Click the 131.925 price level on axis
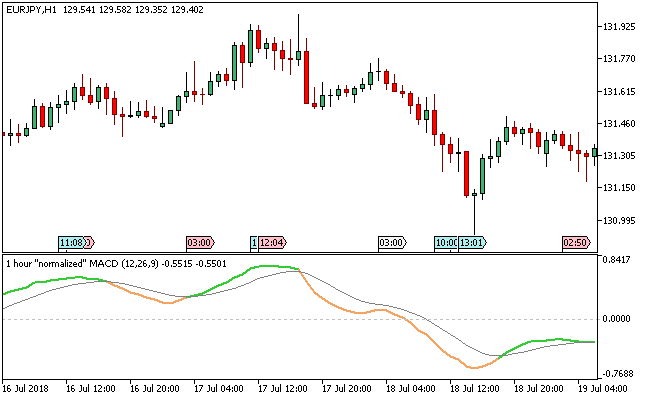Image resolution: width=650 pixels, height=400 pixels. point(622,26)
